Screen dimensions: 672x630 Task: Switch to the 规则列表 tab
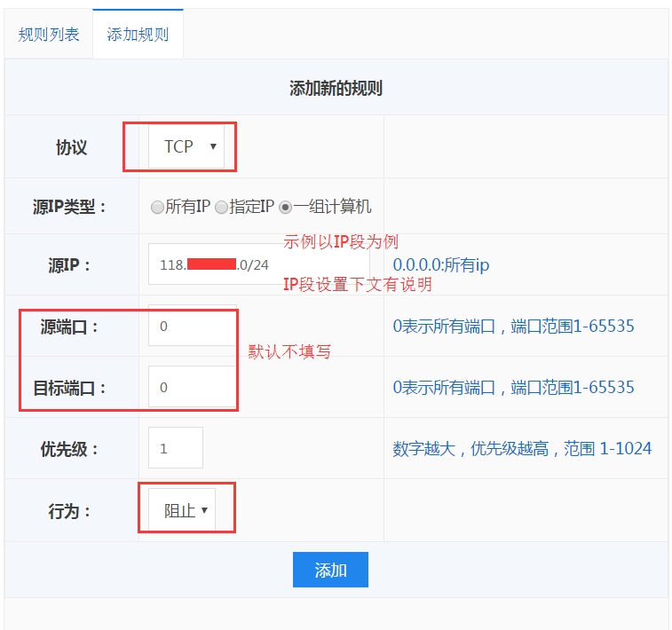(x=49, y=35)
